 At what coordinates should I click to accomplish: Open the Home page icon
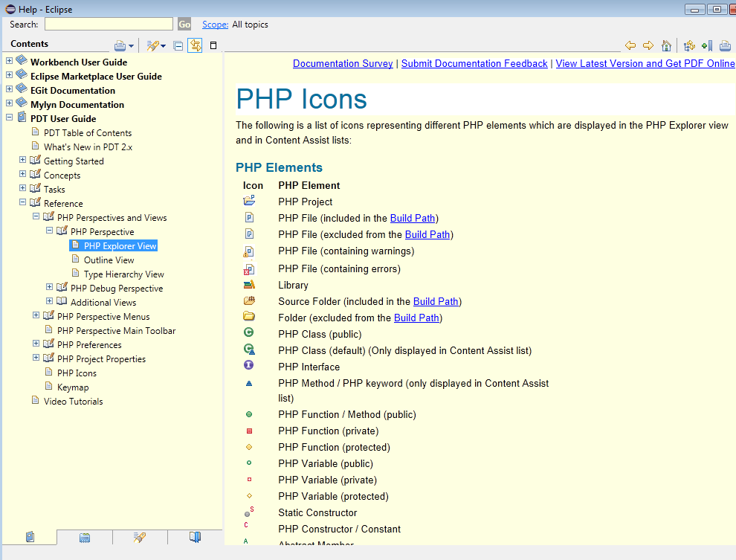pos(666,45)
